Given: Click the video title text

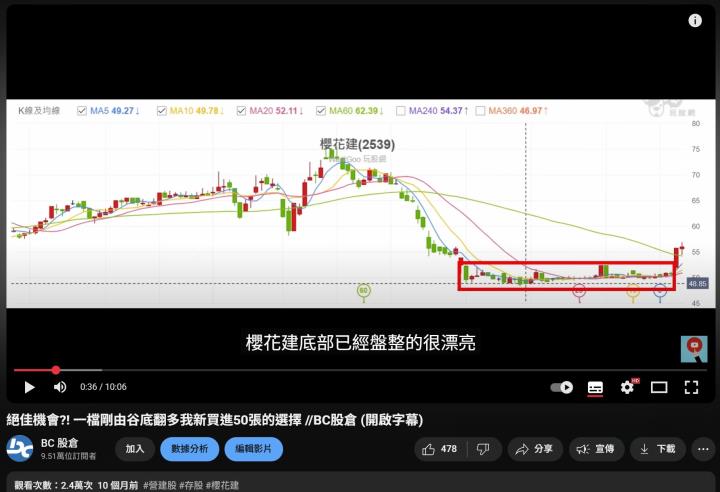Looking at the screenshot, I should (214, 420).
